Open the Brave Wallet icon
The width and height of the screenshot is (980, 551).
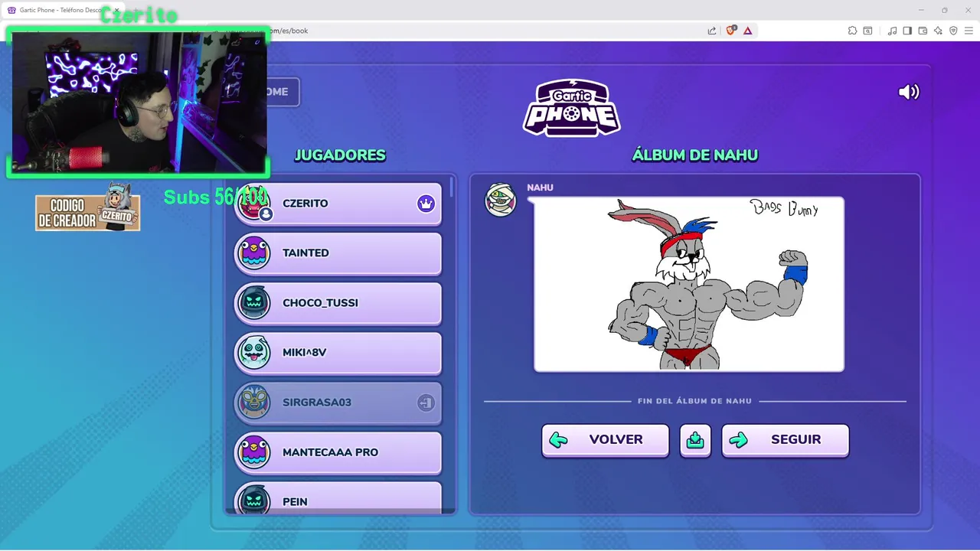[x=923, y=31]
